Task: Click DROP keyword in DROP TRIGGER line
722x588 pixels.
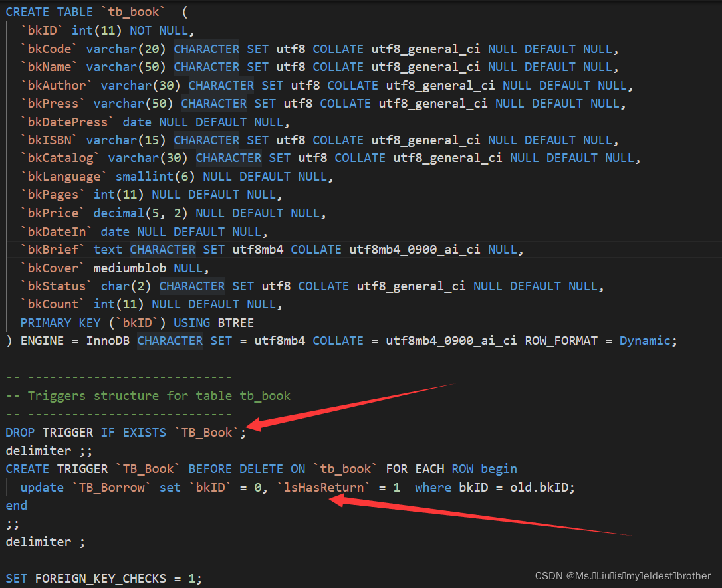Action: 20,433
